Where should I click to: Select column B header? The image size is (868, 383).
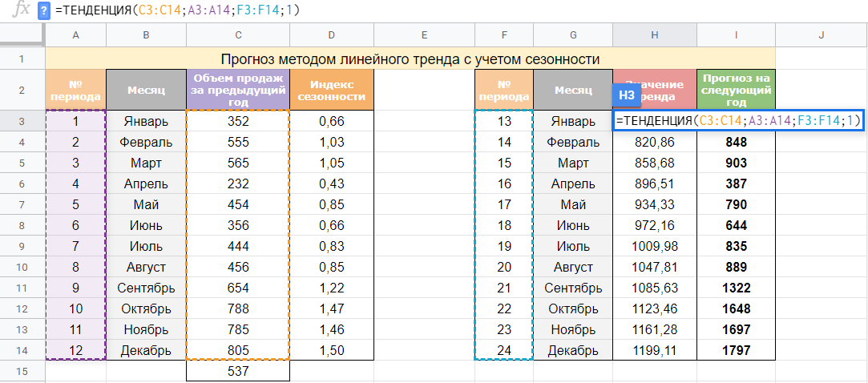tap(146, 35)
